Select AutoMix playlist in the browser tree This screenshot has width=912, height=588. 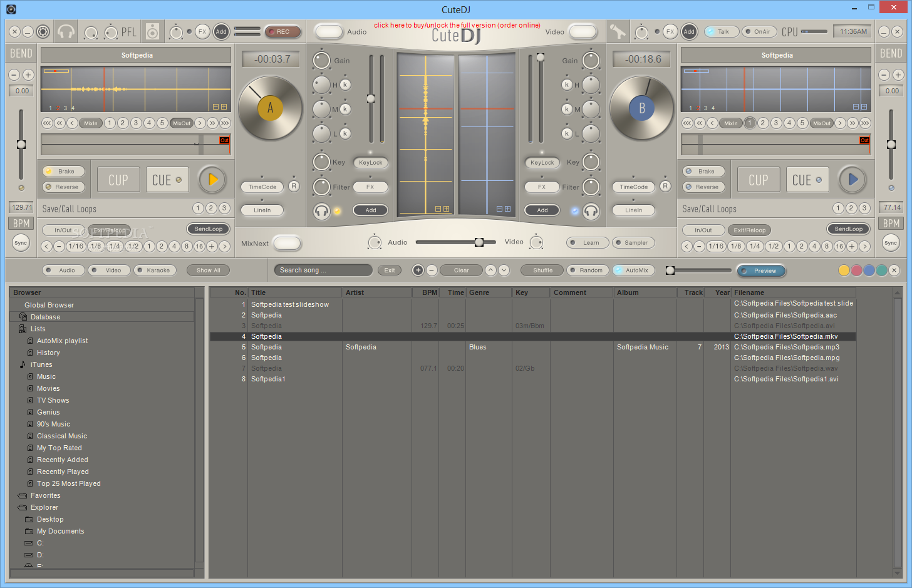pyautogui.click(x=62, y=341)
